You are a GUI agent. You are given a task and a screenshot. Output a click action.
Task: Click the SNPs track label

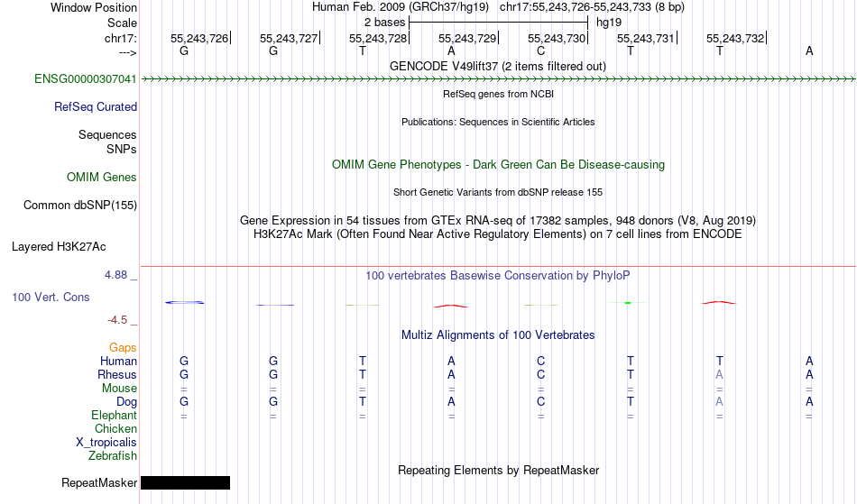pos(122,149)
